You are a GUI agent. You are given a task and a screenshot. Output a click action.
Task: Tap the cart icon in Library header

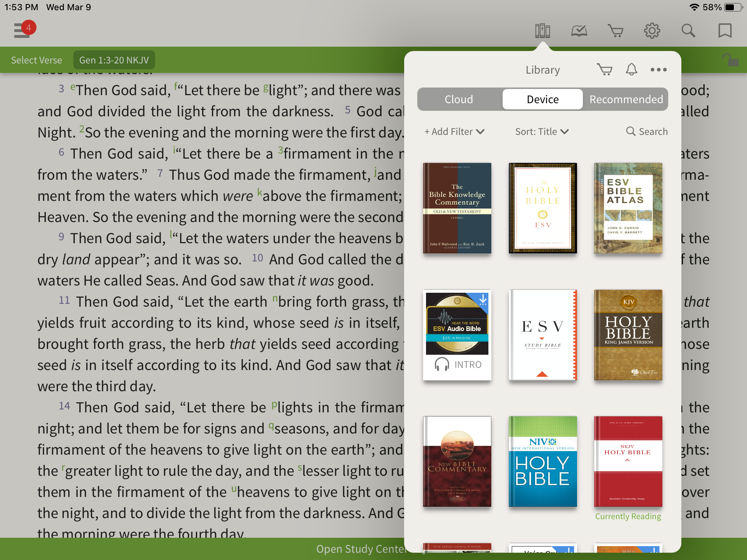point(604,69)
